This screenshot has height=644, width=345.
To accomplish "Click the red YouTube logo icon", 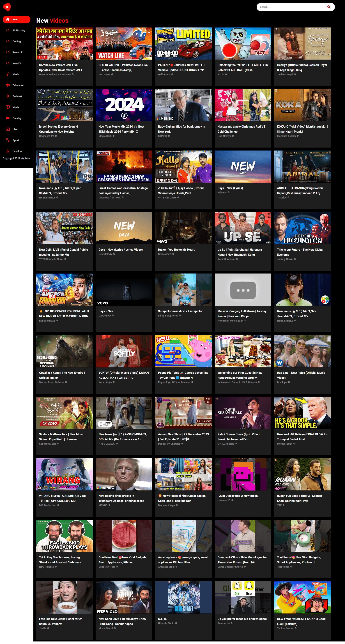I will click(x=7, y=7).
